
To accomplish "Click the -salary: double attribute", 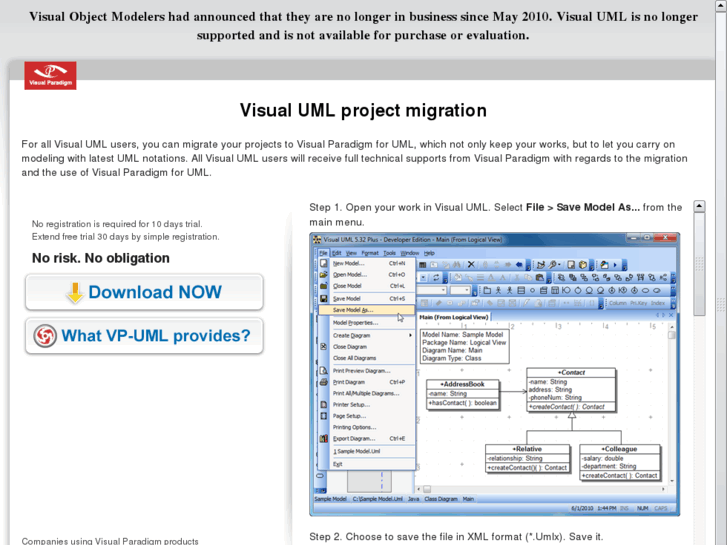I will point(603,458).
